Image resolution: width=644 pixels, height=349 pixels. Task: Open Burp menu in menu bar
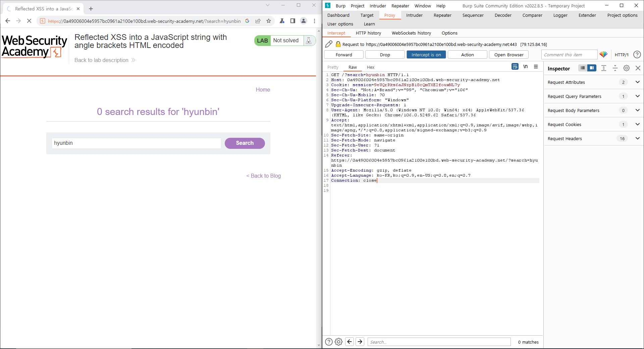point(340,6)
